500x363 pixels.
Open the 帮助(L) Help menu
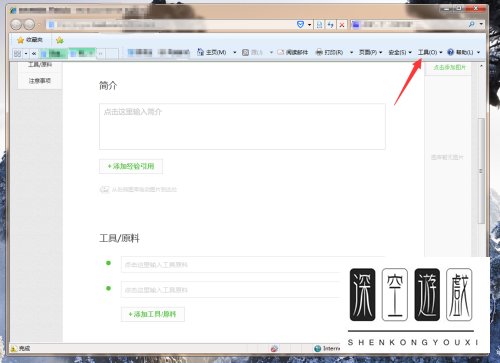pyautogui.click(x=467, y=52)
